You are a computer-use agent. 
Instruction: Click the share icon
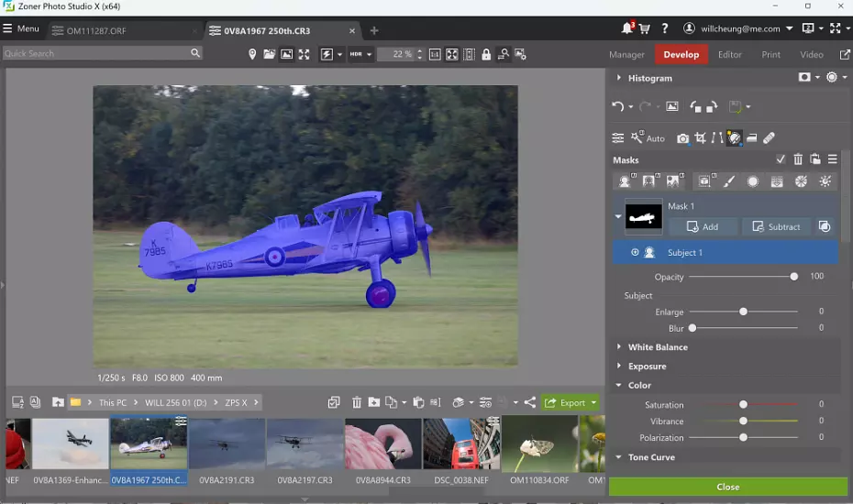[x=530, y=402]
